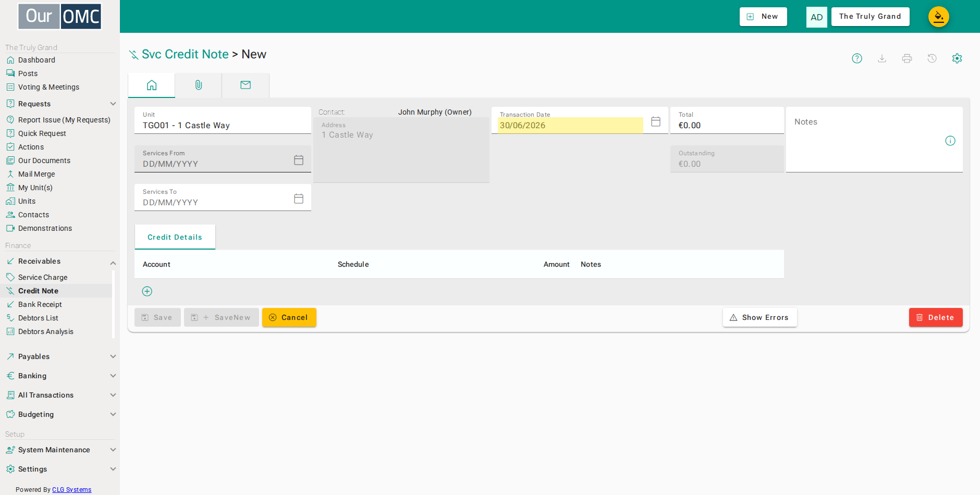
Task: Click the Cancel button
Action: (x=289, y=317)
